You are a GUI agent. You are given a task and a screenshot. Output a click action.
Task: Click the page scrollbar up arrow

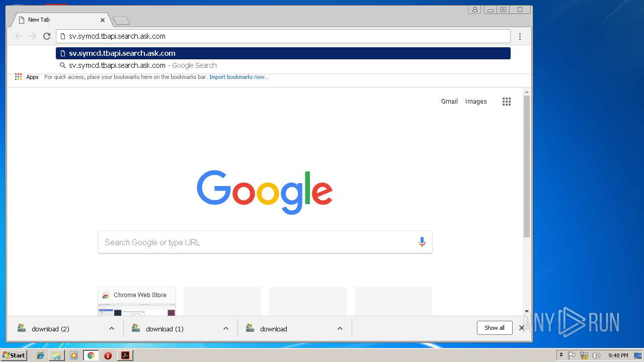pyautogui.click(x=527, y=92)
